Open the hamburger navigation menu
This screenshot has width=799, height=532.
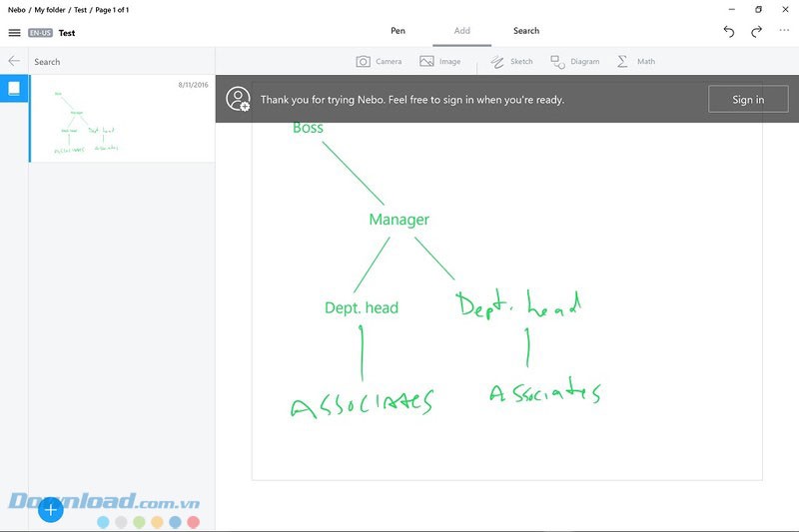click(14, 33)
